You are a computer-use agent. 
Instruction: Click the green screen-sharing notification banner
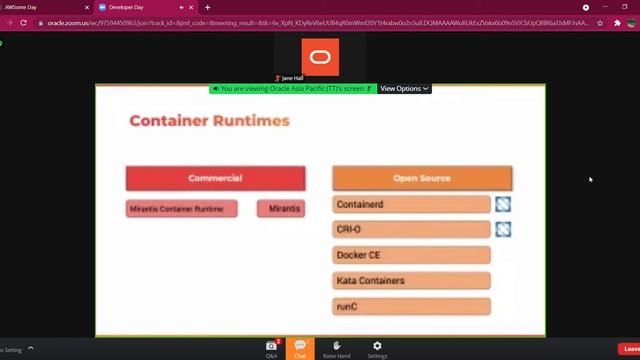coord(293,89)
